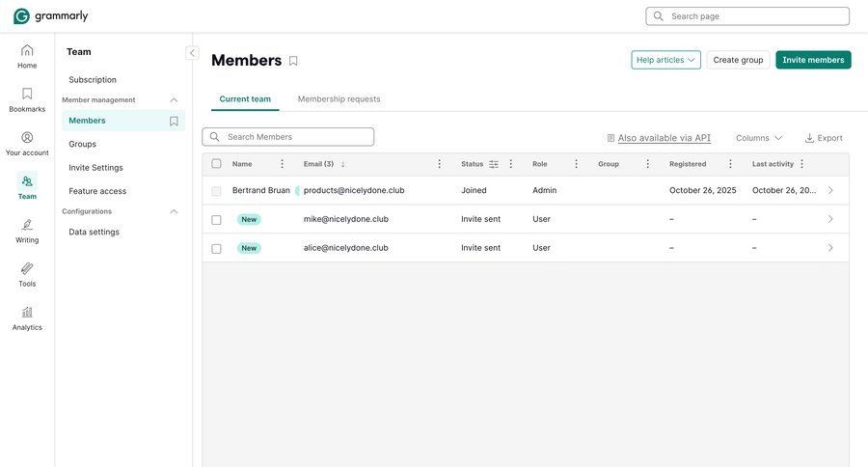The image size is (868, 467).
Task: Click the Export label
Action: [x=829, y=138]
